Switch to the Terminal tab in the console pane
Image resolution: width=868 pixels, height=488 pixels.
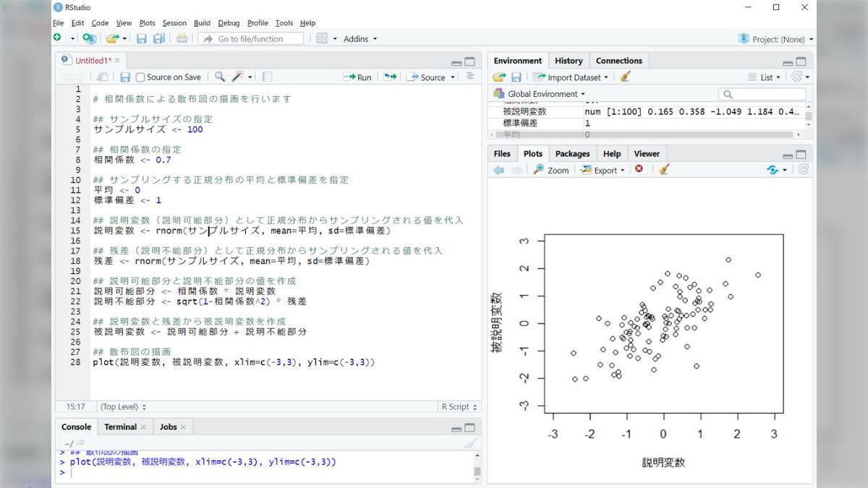[x=120, y=427]
